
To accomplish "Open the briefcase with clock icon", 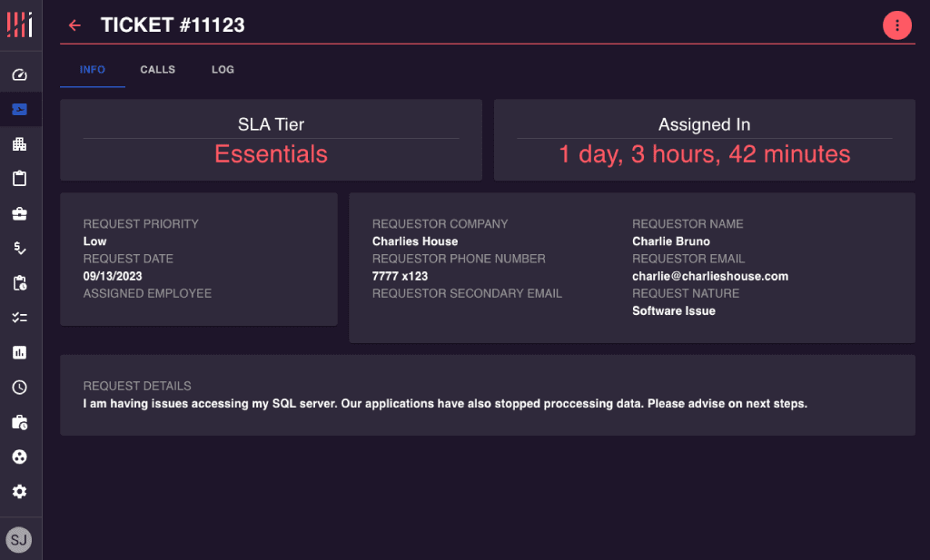I will pyautogui.click(x=20, y=422).
